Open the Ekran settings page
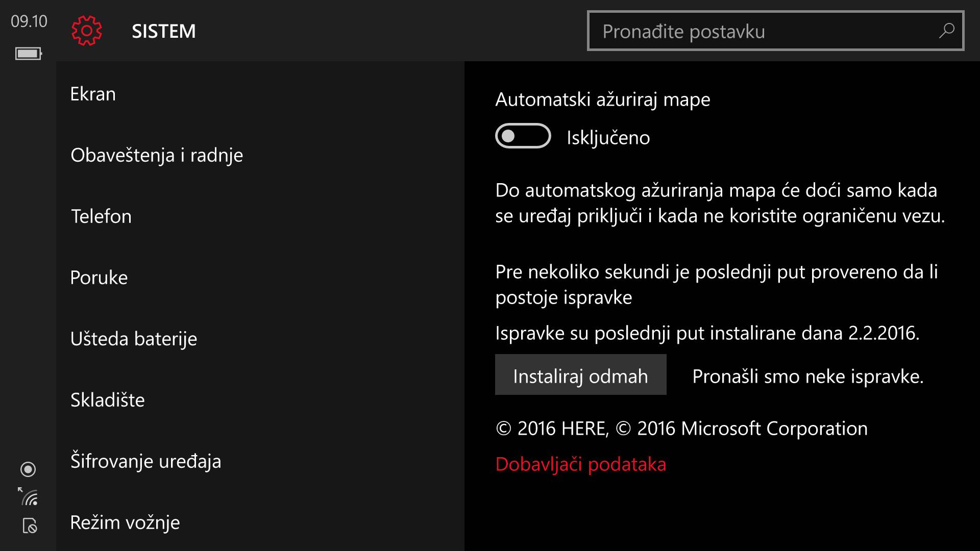Image resolution: width=980 pixels, height=551 pixels. (93, 94)
